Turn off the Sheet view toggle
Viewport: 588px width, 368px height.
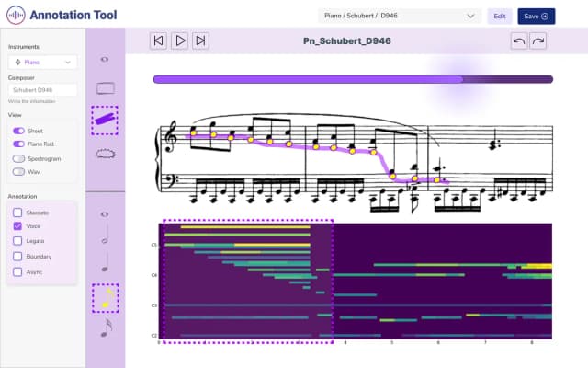pos(18,131)
